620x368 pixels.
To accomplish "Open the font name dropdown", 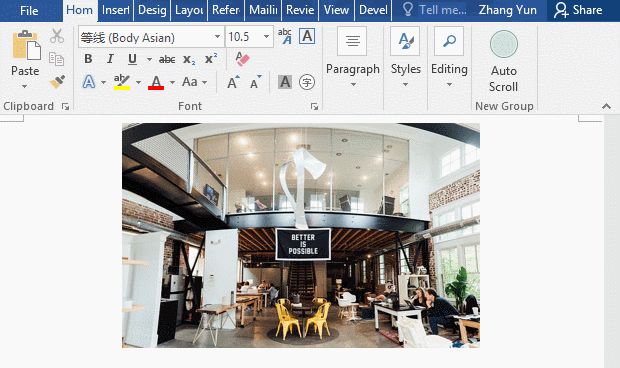I will pyautogui.click(x=217, y=37).
